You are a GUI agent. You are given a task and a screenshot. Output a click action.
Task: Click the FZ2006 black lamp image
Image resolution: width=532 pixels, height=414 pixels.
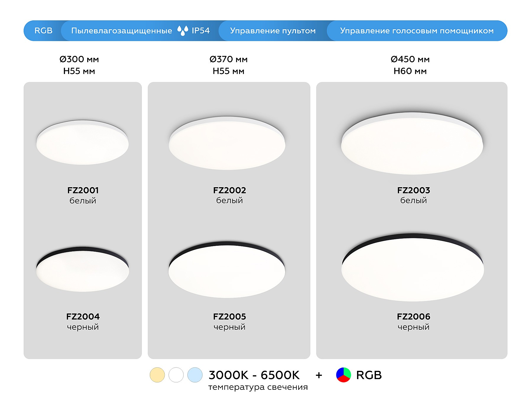(413, 268)
